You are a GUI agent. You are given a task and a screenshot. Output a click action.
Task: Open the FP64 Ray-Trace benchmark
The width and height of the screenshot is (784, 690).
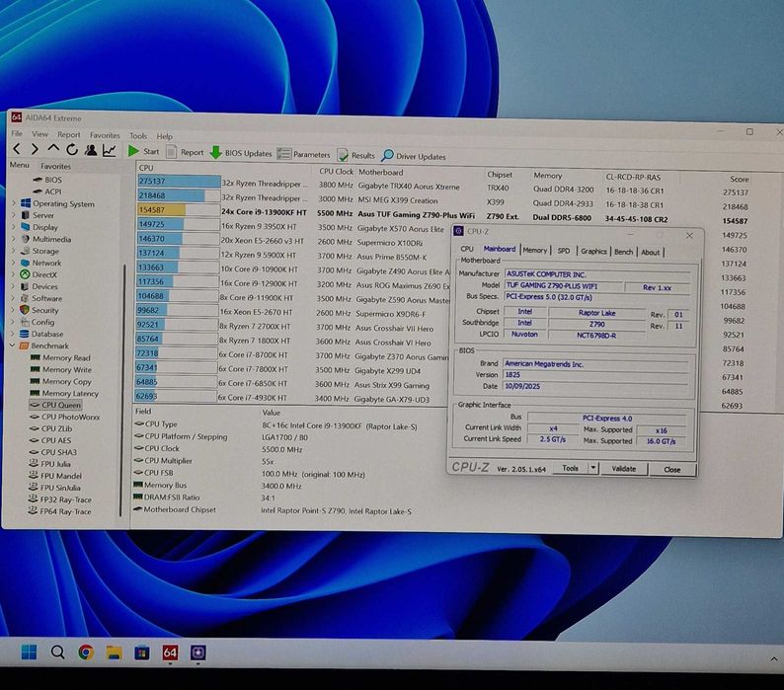(x=59, y=511)
